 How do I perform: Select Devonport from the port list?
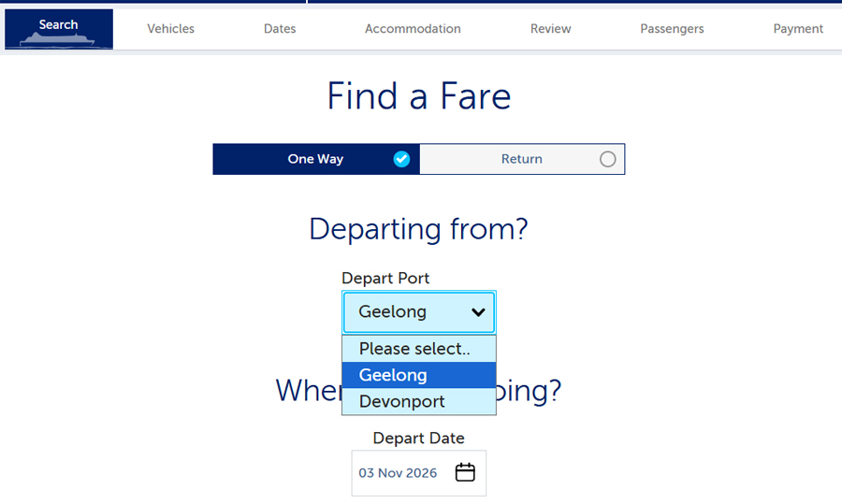click(x=419, y=401)
